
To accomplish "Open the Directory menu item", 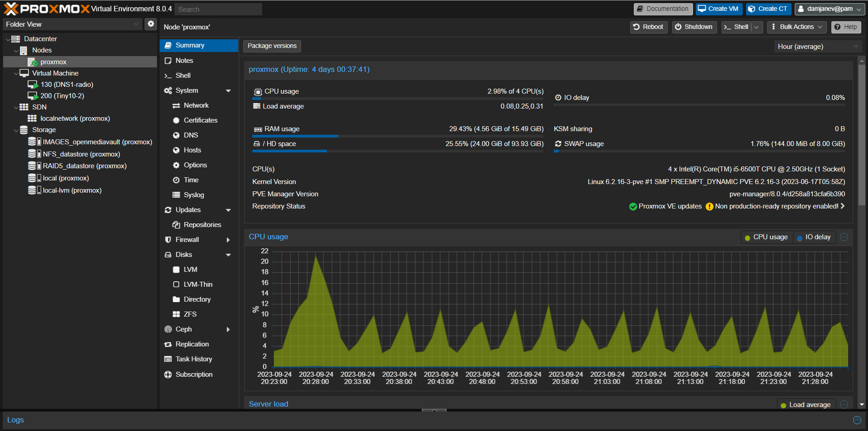I will (199, 299).
